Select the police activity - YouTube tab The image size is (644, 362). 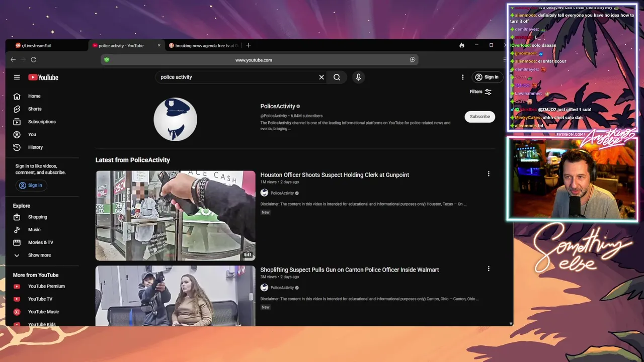[121, 46]
